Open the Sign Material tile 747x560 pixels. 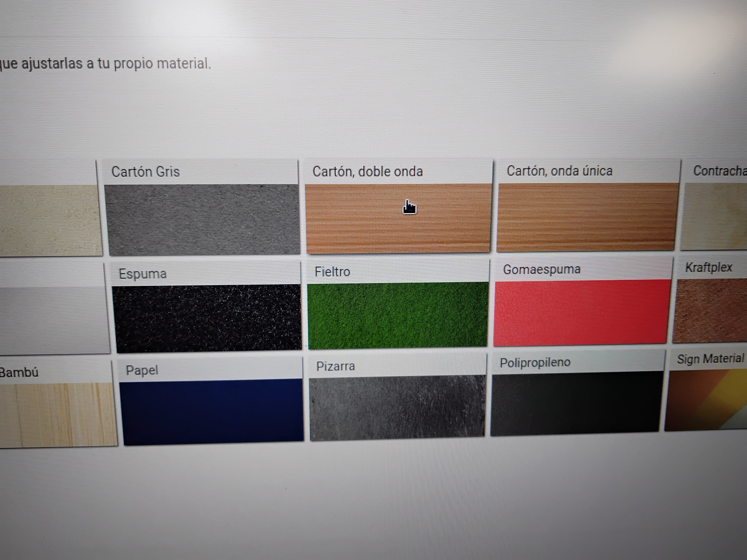tap(706, 400)
